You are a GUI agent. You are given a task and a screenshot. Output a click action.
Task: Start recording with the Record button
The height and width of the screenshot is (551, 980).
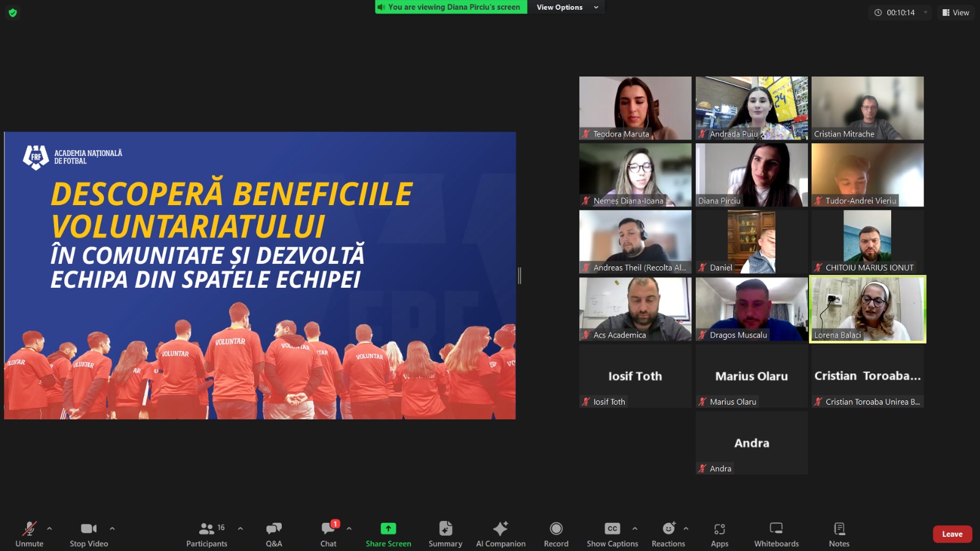tap(556, 533)
